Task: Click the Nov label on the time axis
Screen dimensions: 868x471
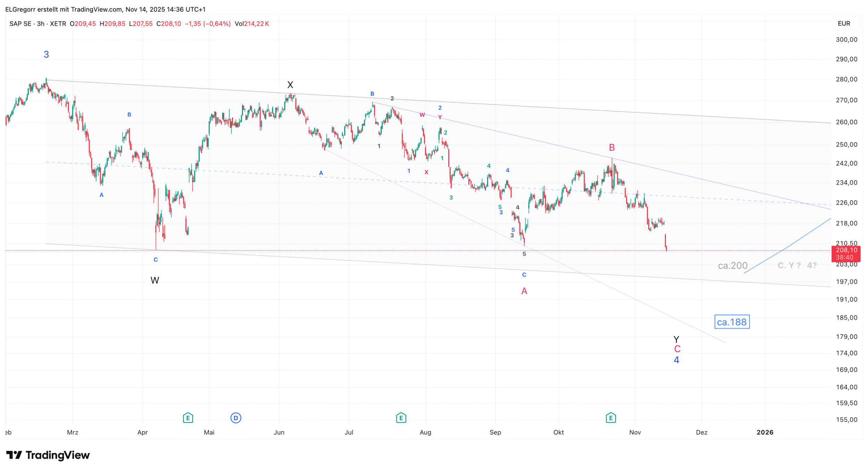Action: pyautogui.click(x=635, y=432)
